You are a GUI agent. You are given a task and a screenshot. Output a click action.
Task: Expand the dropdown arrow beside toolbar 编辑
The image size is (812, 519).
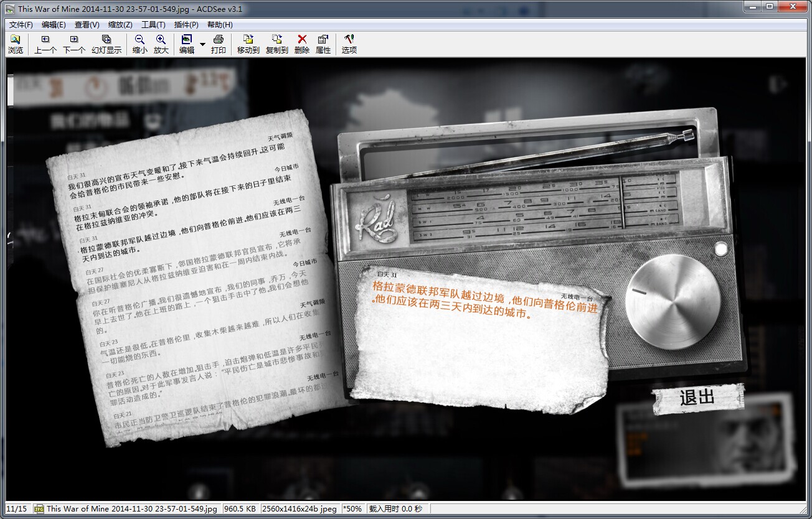tap(203, 44)
